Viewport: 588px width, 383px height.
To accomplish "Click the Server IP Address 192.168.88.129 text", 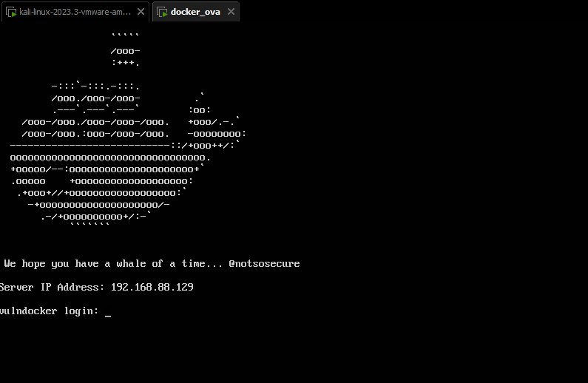I will 97,287.
